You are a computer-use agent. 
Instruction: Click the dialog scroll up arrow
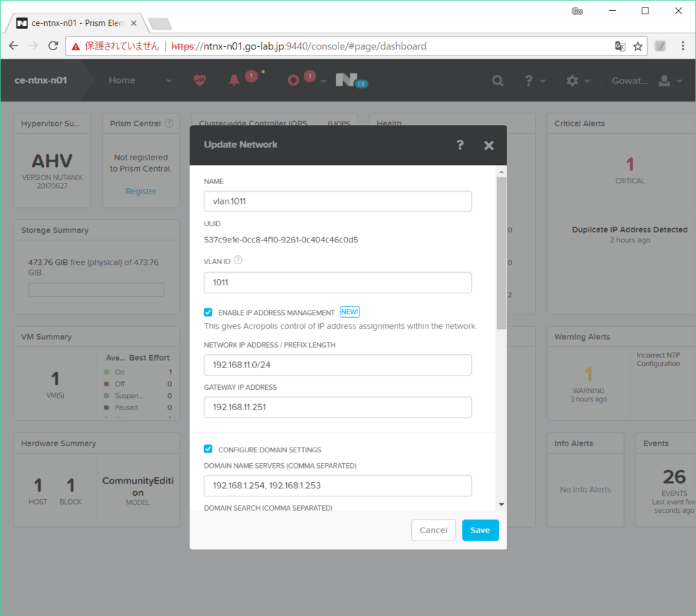click(501, 172)
